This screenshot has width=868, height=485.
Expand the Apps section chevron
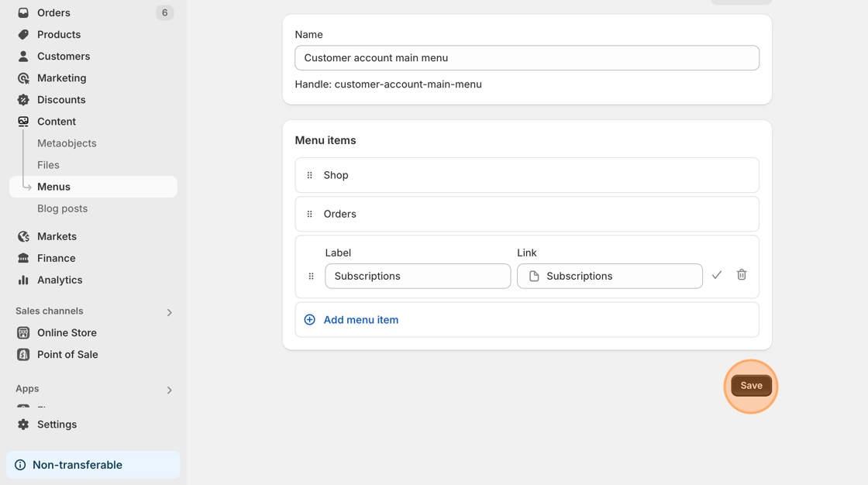tap(169, 390)
